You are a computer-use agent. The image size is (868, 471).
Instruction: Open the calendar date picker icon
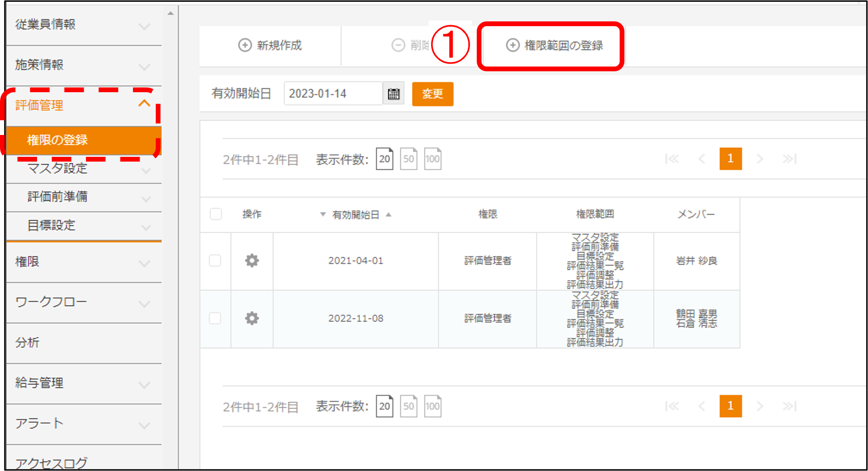coord(394,94)
